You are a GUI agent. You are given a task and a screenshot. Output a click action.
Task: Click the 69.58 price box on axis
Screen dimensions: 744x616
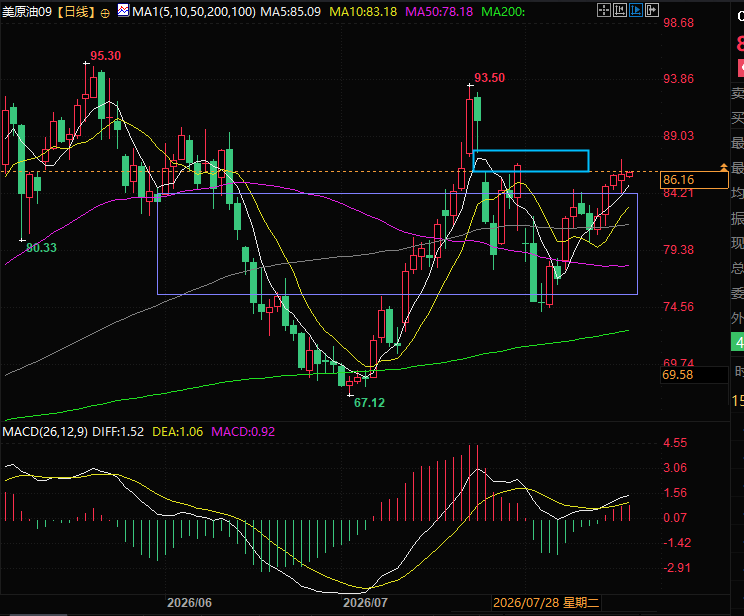tap(694, 375)
